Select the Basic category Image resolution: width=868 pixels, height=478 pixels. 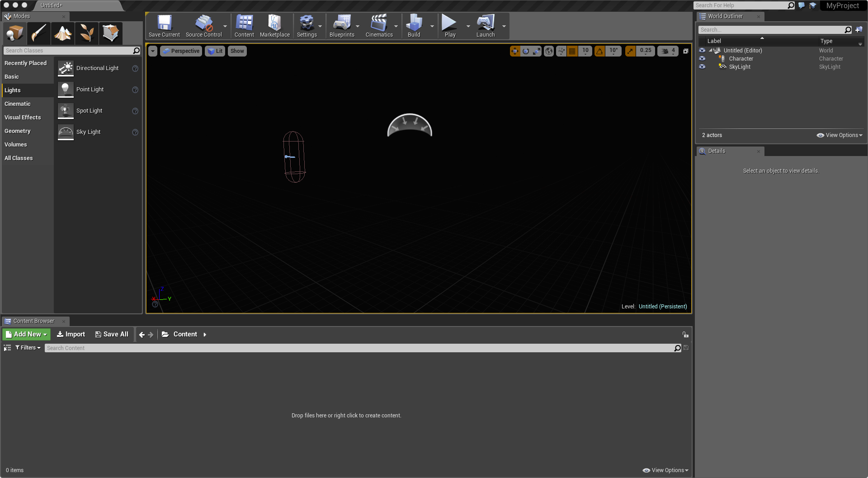pos(28,77)
